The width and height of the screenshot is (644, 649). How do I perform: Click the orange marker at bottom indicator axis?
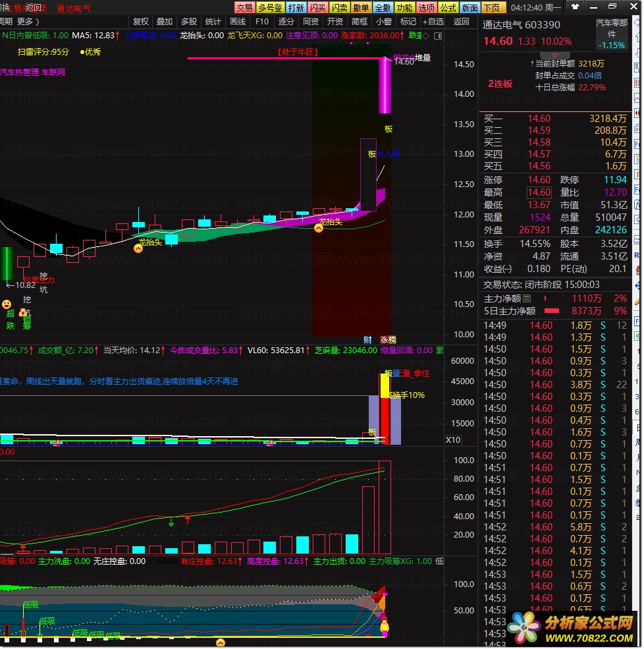[221, 642]
